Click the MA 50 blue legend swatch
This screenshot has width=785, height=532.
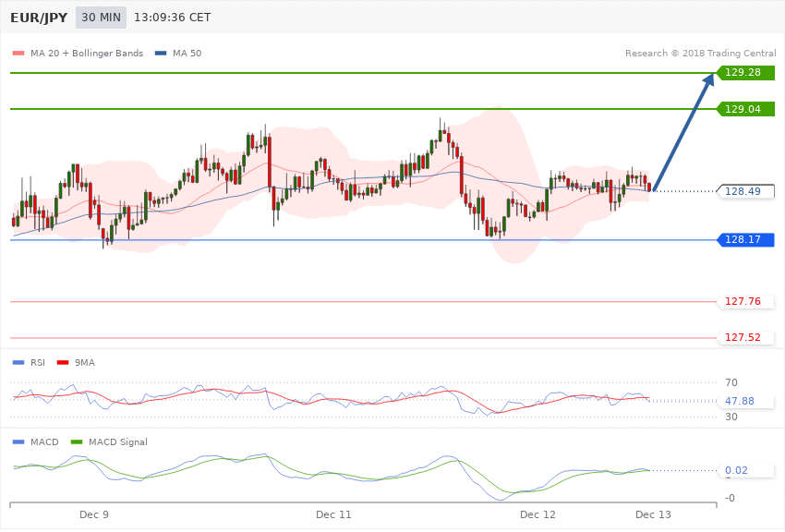(x=161, y=53)
